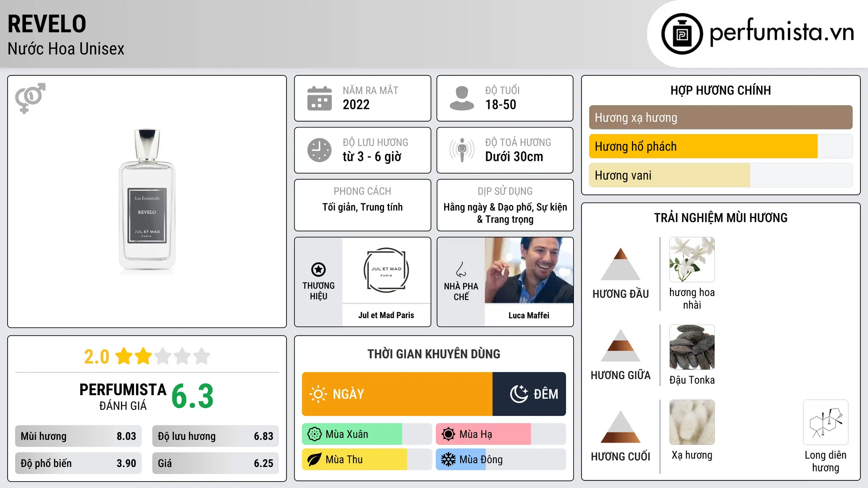Click the sillage icon beside ĐỘ TOẢ HƯƠNG
Screen dimensions: 868x488
tap(462, 150)
